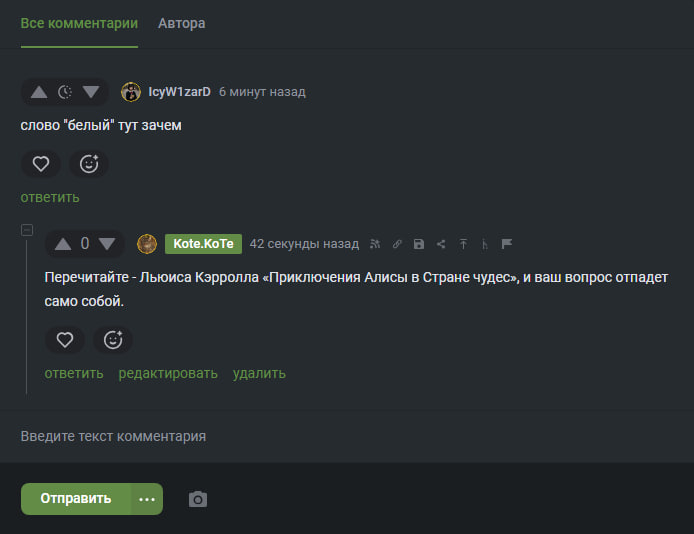The height and width of the screenshot is (534, 694).
Task: Downvote Kote.KoTe's reply
Action: point(107,244)
